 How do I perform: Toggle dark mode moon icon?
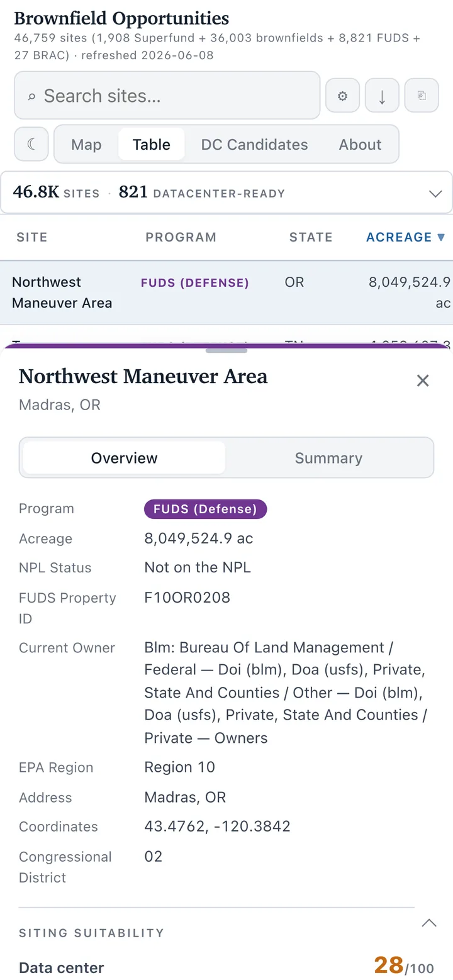pyautogui.click(x=31, y=144)
